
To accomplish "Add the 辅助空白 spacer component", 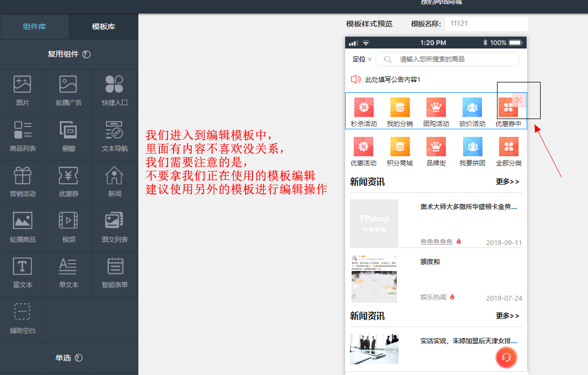I will coord(23,319).
